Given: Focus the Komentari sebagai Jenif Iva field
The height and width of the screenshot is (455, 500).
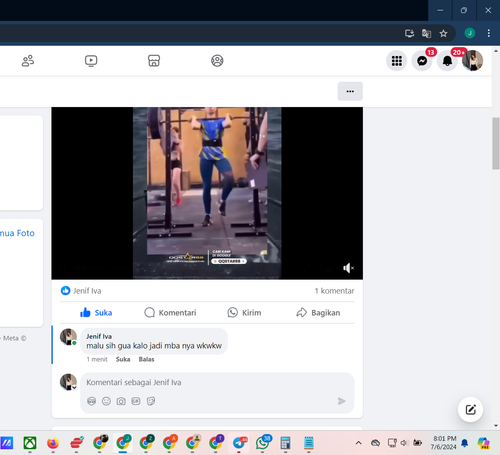Looking at the screenshot, I should [217, 382].
